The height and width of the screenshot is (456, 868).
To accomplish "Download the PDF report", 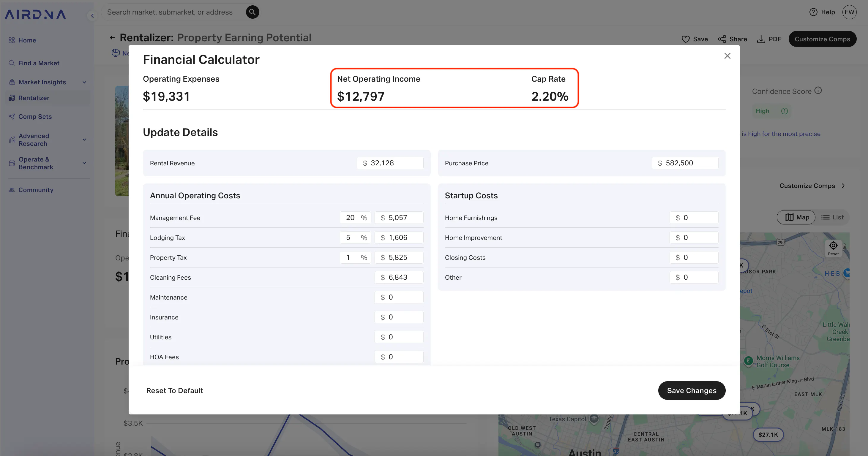I will tap(769, 39).
